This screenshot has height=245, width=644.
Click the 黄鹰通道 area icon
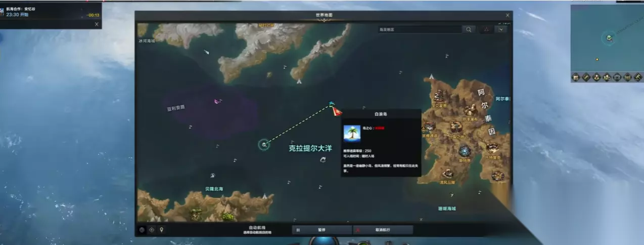click(430, 126)
